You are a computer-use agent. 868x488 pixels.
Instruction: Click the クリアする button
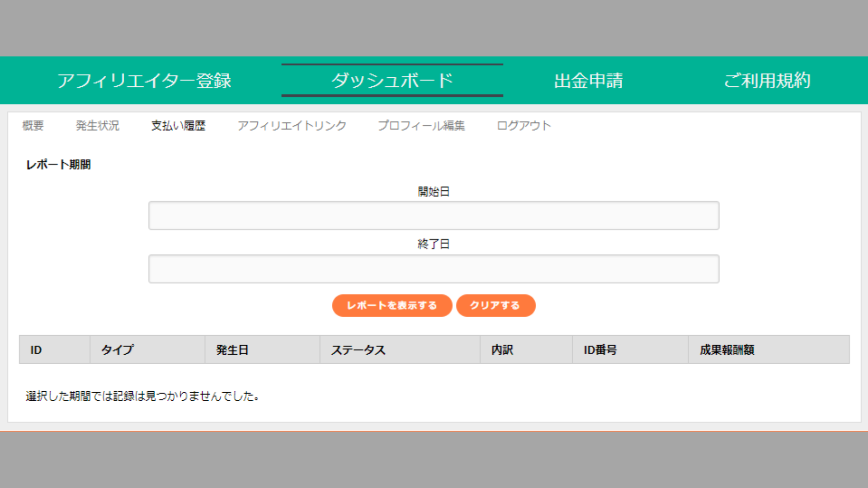(496, 305)
